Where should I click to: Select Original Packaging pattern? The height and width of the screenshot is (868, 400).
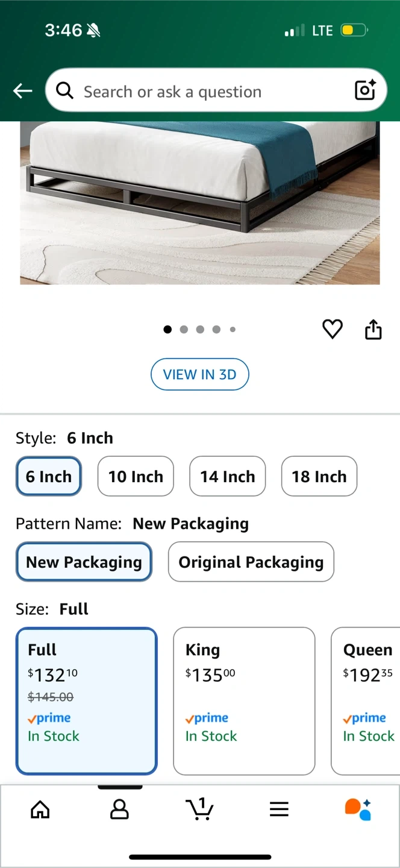tap(251, 562)
